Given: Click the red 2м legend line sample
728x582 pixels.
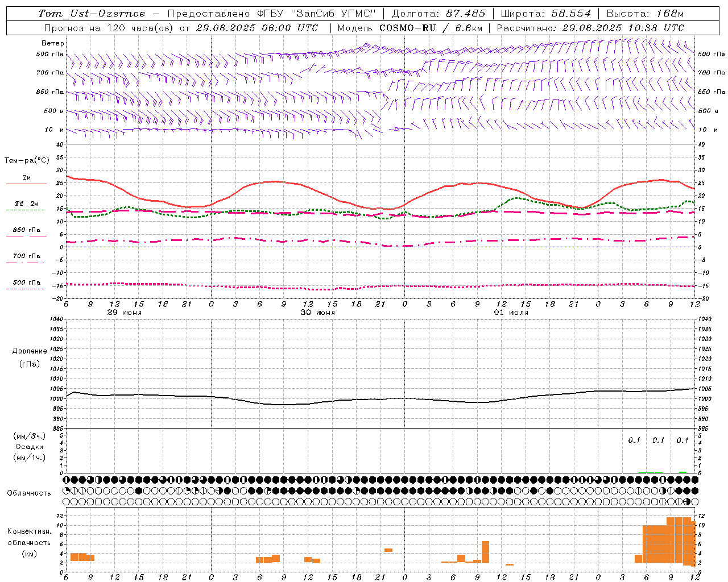Looking at the screenshot, I should pyautogui.click(x=26, y=184).
